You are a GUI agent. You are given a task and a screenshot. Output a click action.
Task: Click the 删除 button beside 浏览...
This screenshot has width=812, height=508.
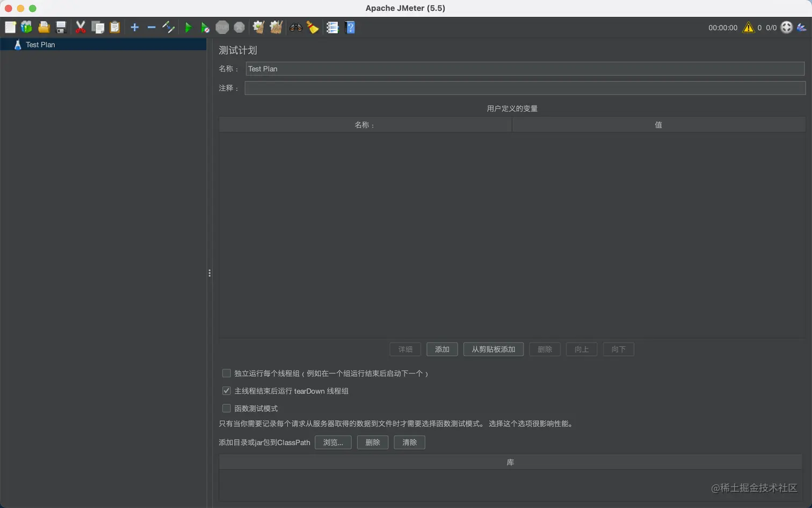click(x=373, y=442)
